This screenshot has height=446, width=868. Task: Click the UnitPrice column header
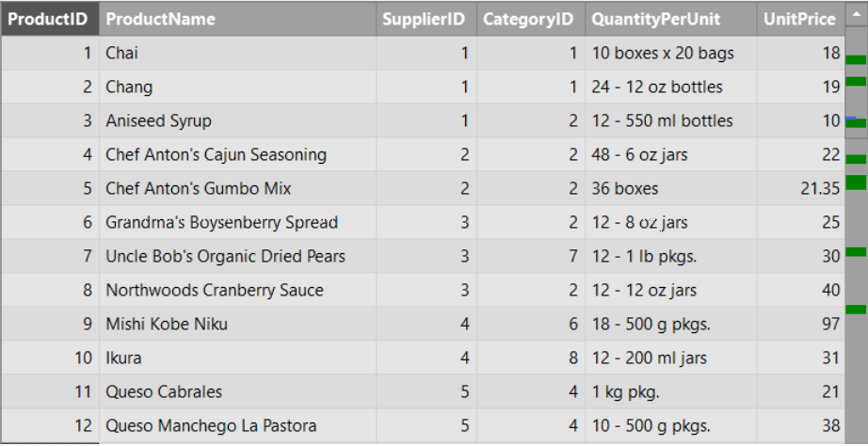click(801, 19)
